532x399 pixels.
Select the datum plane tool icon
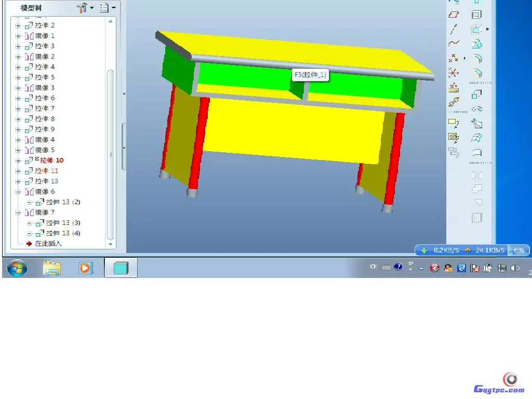coord(454,15)
